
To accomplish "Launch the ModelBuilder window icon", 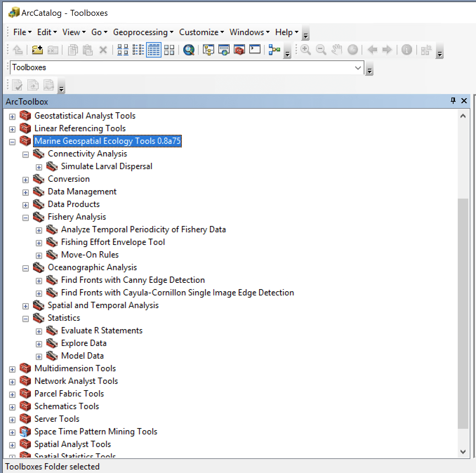I will [x=274, y=50].
